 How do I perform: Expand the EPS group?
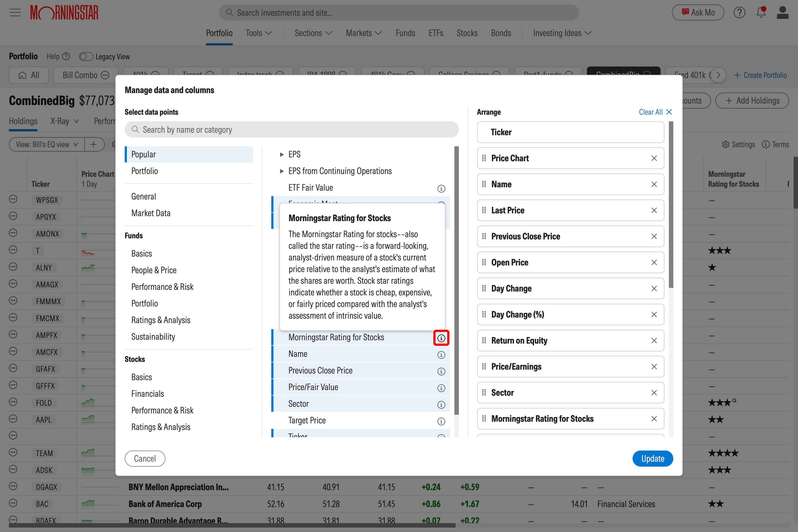(x=282, y=154)
